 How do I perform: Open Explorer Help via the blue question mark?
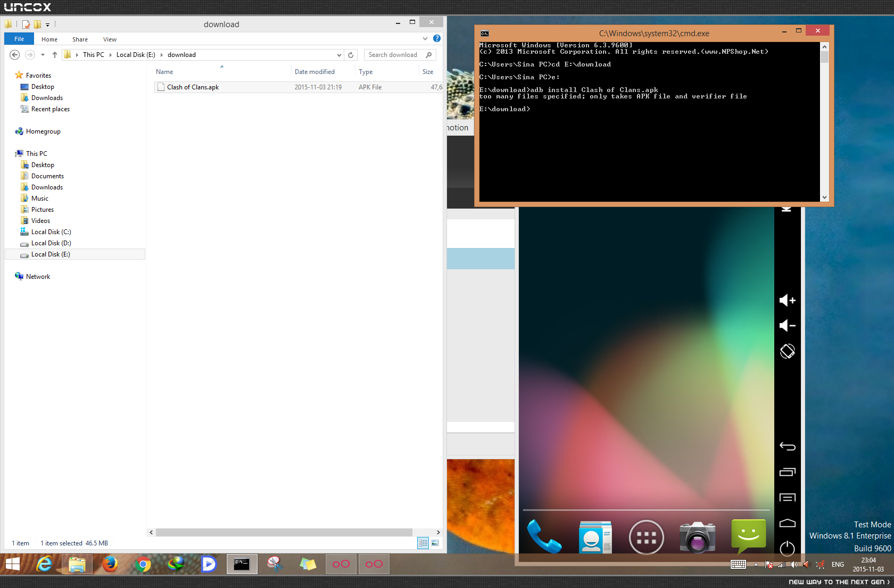click(x=437, y=38)
